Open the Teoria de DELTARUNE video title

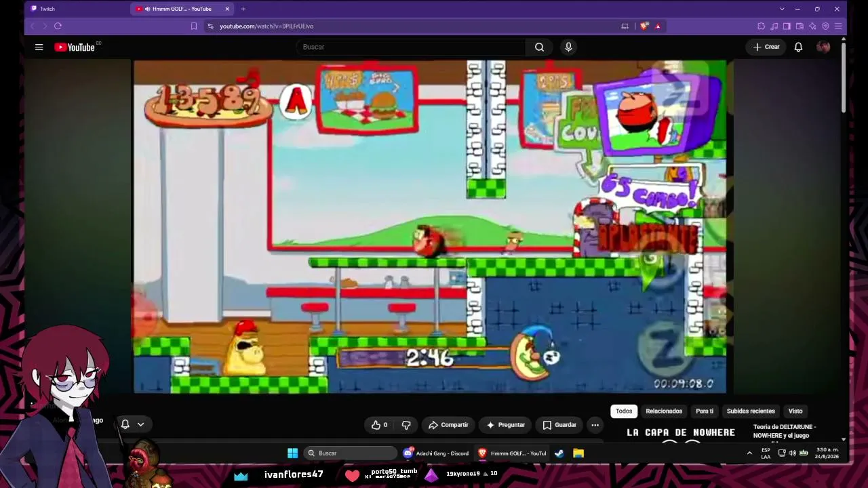pos(785,431)
